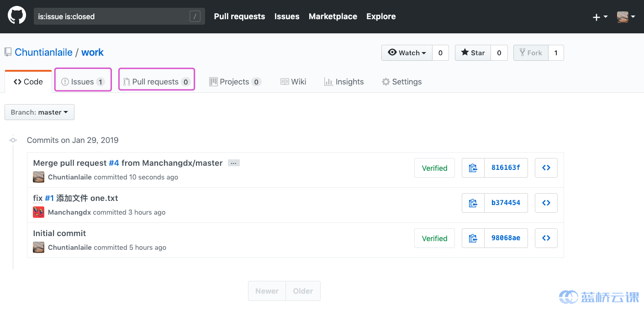644x311 pixels.
Task: Open the Initial commit message
Action: pos(59,233)
